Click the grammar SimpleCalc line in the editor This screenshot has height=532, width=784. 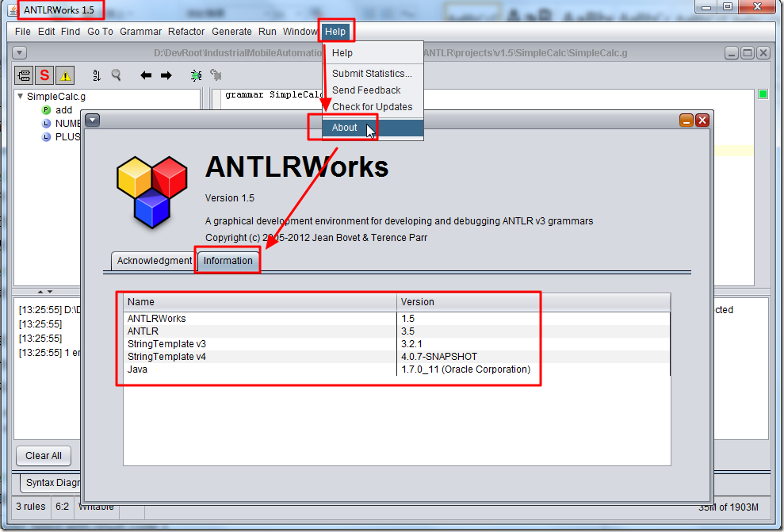pyautogui.click(x=274, y=94)
